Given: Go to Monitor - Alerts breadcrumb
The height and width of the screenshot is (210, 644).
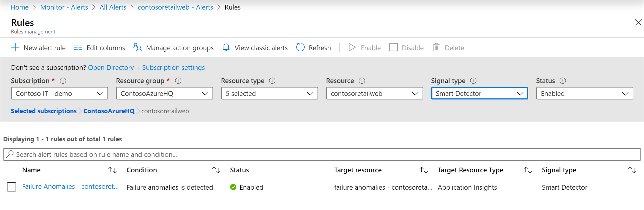Looking at the screenshot, I should (64, 7).
